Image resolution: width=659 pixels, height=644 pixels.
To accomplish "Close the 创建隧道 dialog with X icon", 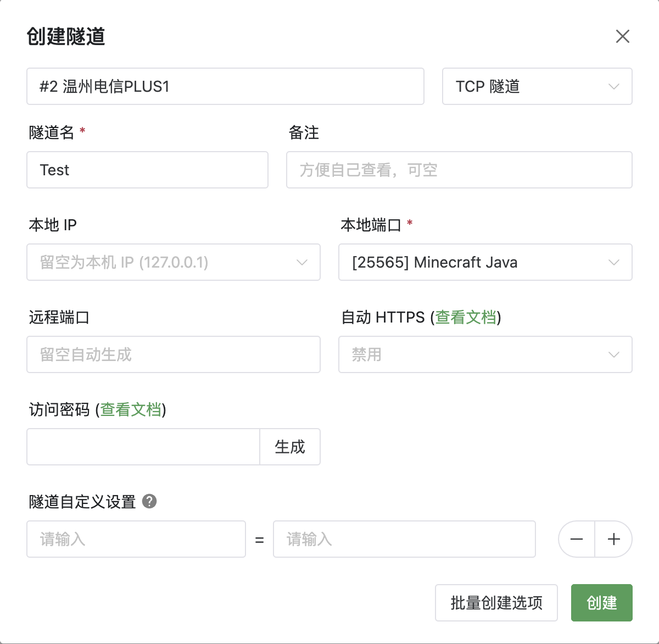I will click(x=623, y=36).
